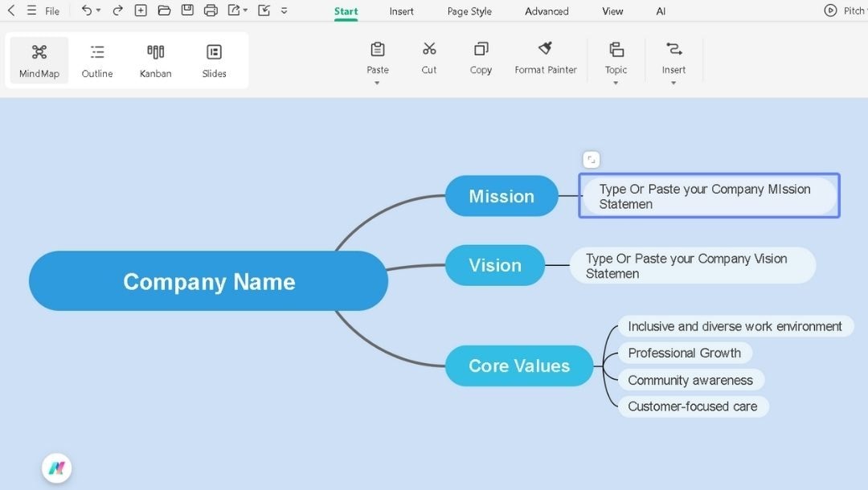Select the MindMap view mode

[x=38, y=59]
